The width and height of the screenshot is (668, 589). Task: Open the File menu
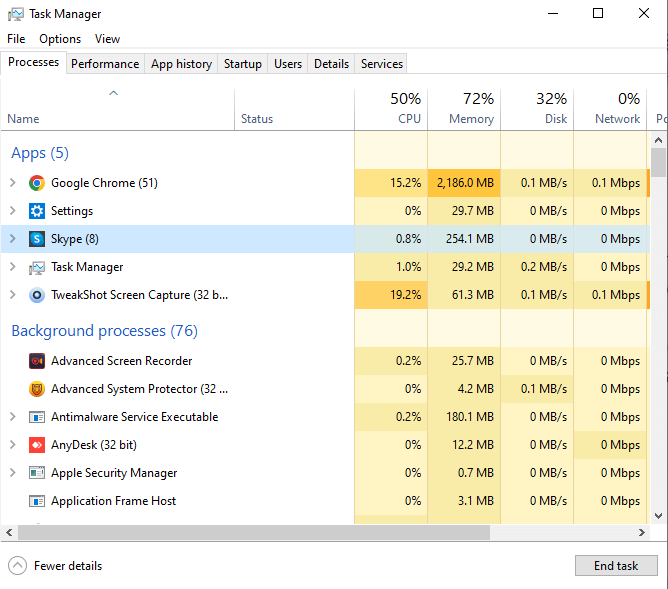click(x=16, y=39)
